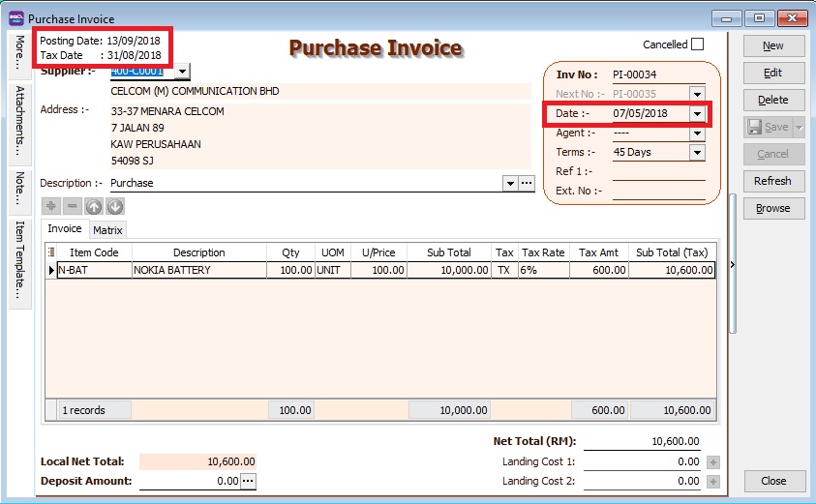Click the add row plus icon
The height and width of the screenshot is (504, 816).
(51, 206)
